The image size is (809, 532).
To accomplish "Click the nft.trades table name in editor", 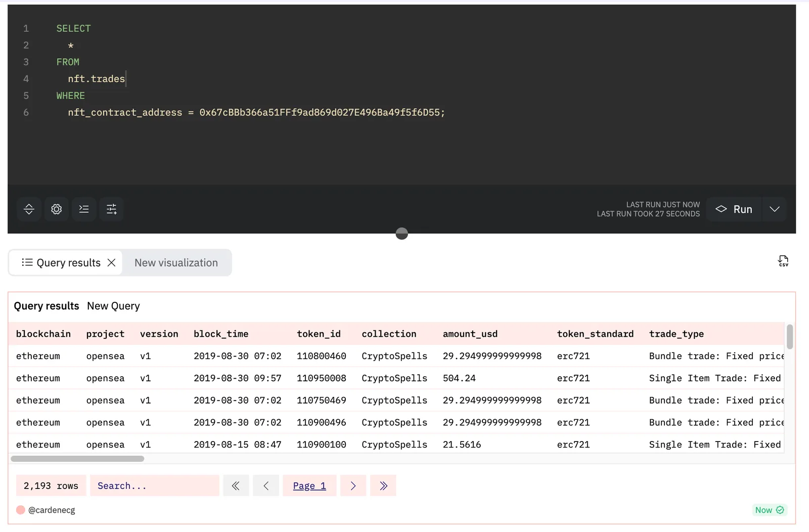I will [96, 79].
